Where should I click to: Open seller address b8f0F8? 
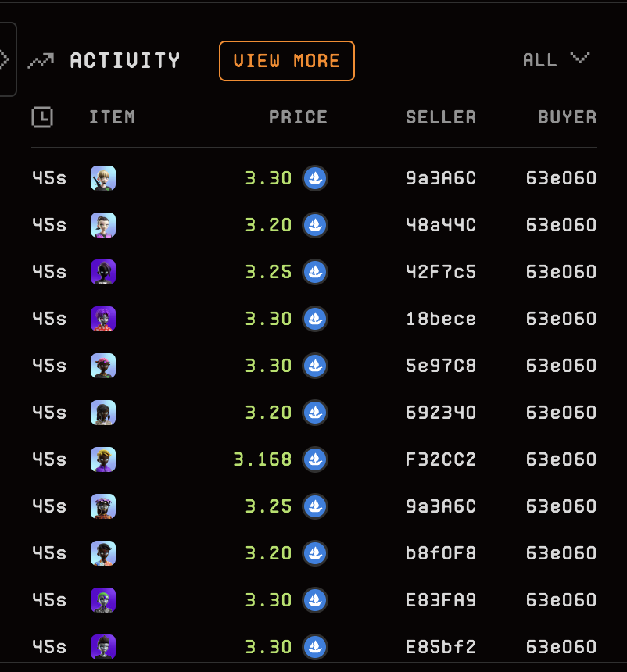pyautogui.click(x=441, y=553)
